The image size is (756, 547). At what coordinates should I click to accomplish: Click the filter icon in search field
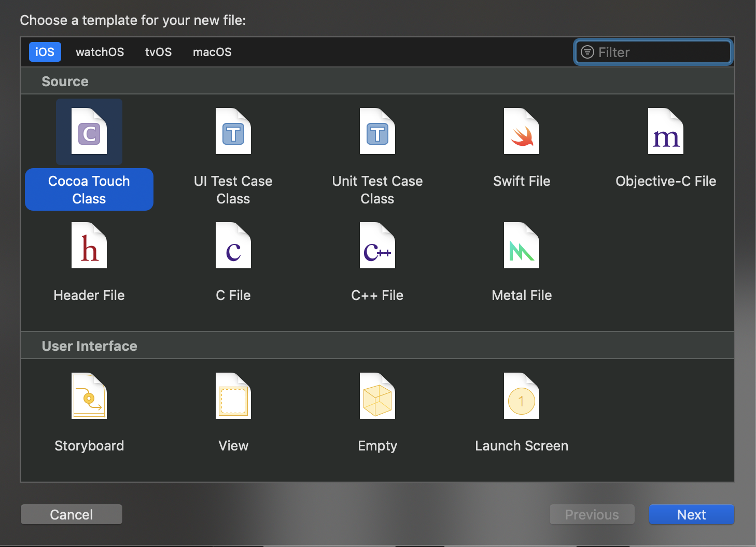point(587,52)
